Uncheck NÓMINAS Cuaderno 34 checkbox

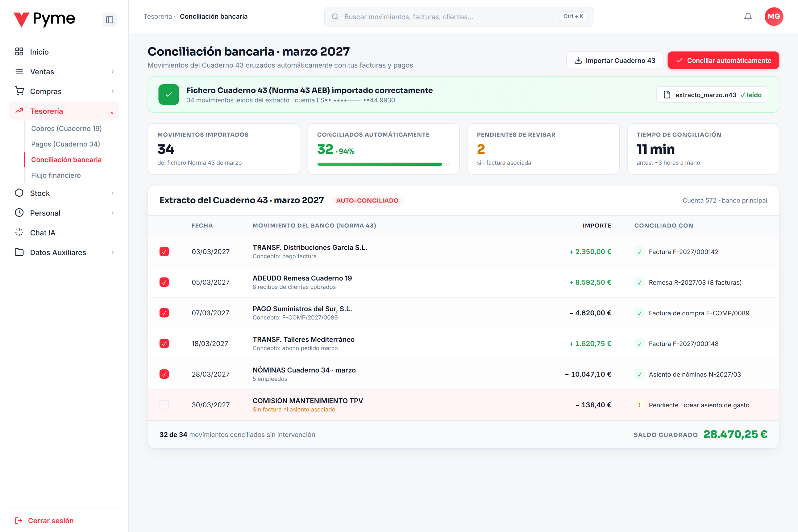164,374
